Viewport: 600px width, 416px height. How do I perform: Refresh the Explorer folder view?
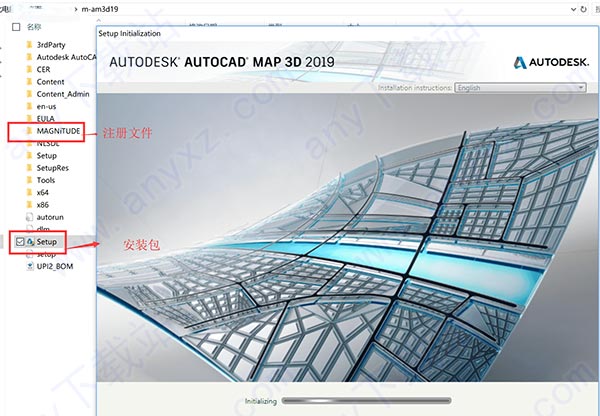[584, 9]
